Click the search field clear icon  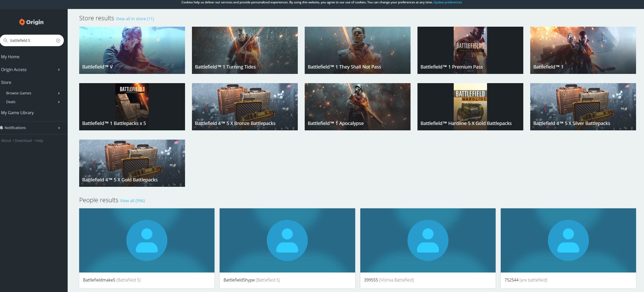(58, 40)
